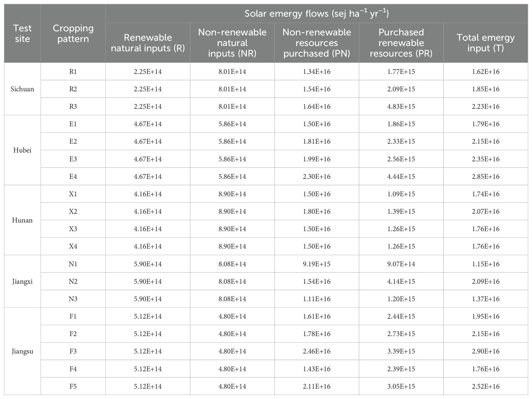Select the 'Solar emergy flows' header
Viewport: 532px width, 399px height.
317,14
